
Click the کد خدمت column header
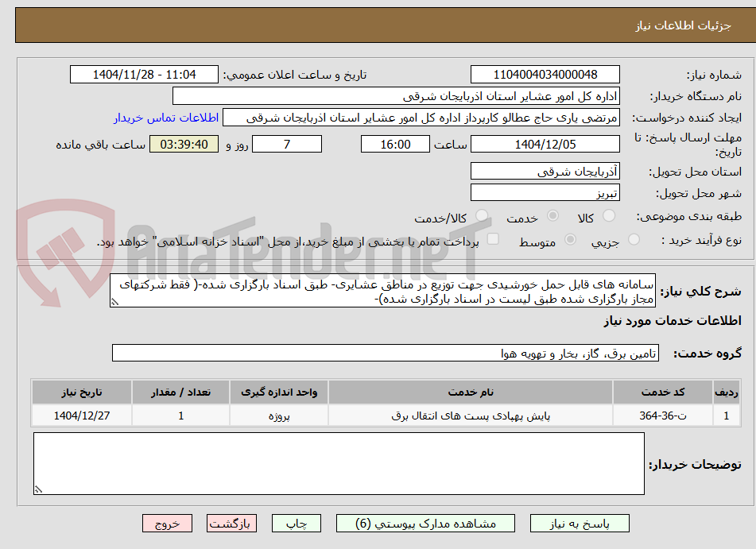point(662,392)
